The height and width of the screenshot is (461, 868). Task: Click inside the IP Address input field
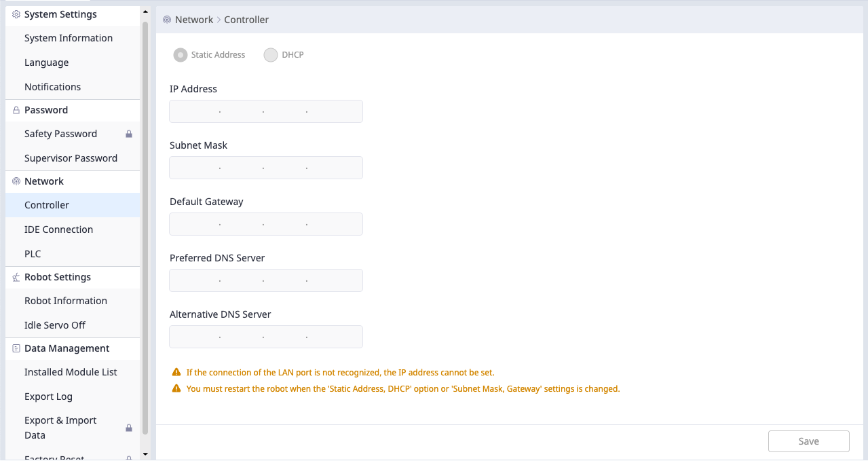click(265, 111)
